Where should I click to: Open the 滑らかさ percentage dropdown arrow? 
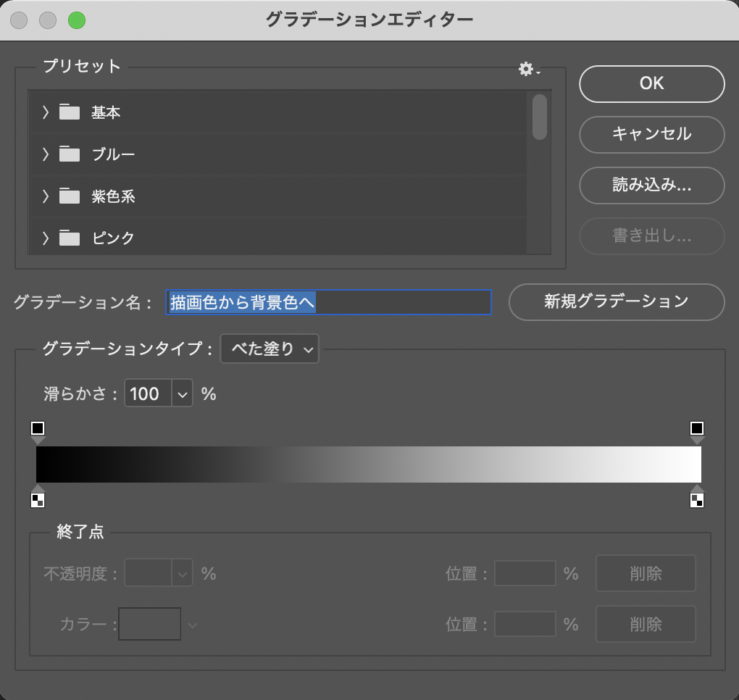[183, 394]
